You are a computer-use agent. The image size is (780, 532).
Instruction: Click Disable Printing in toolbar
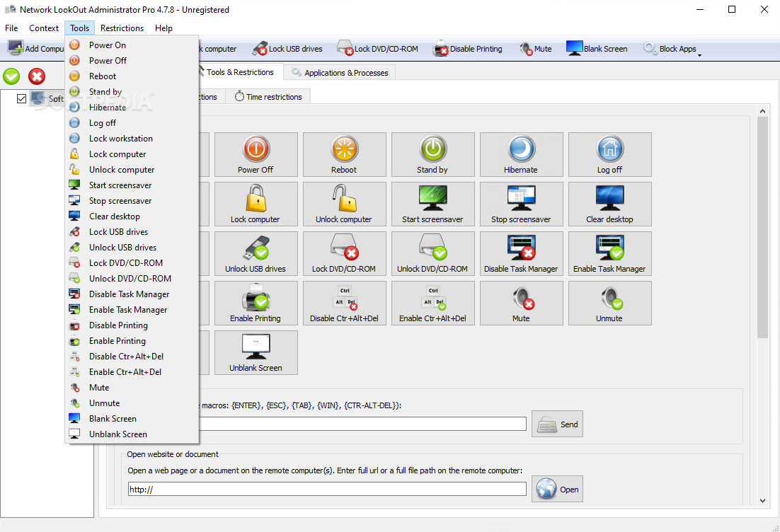(468, 49)
